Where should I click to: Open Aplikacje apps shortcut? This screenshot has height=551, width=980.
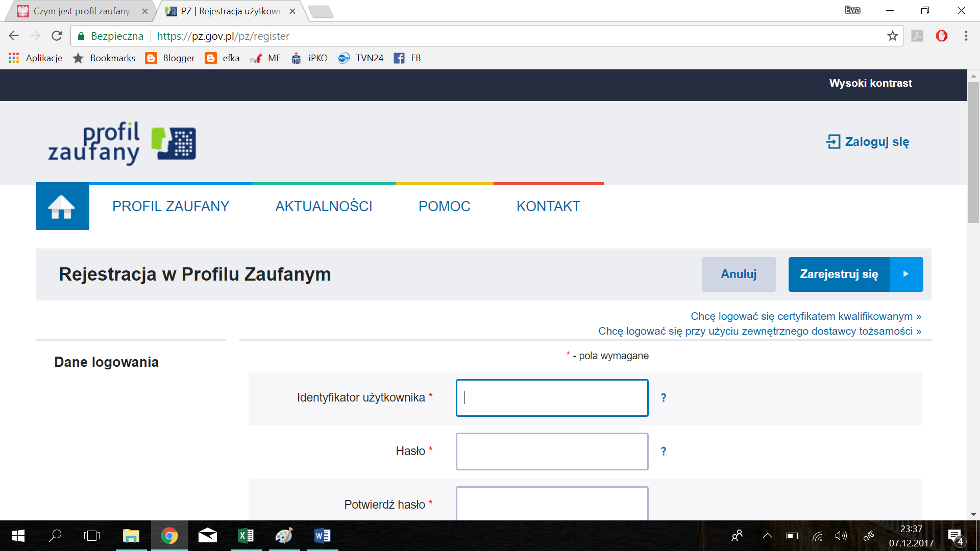(x=35, y=58)
